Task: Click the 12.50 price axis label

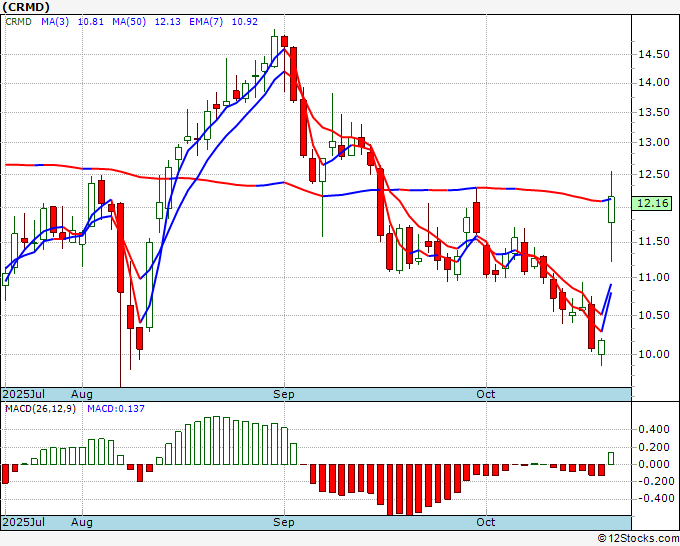Action: click(x=654, y=174)
